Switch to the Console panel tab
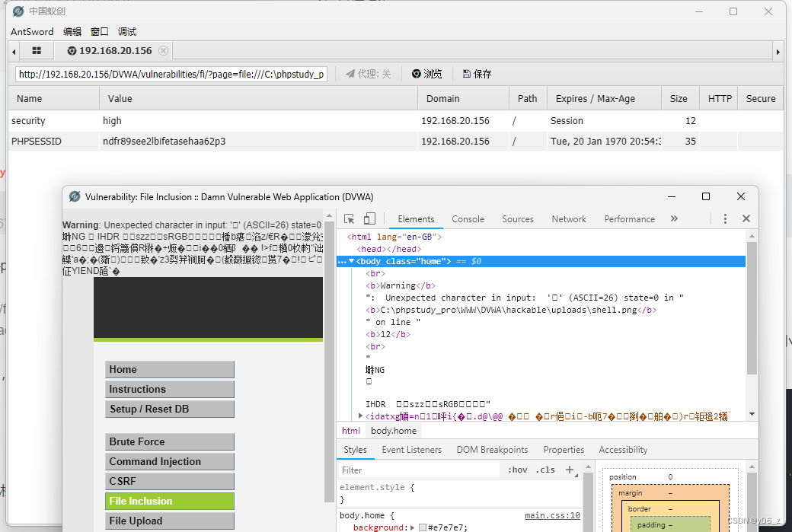This screenshot has width=792, height=532. pos(468,219)
